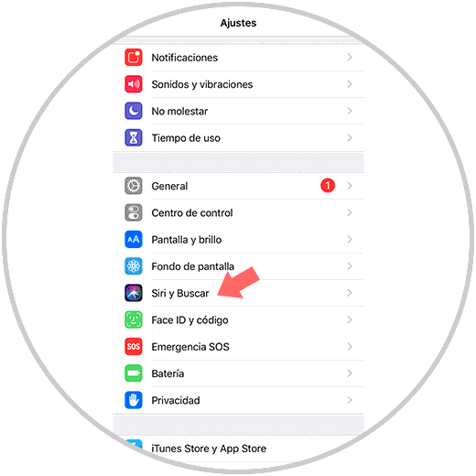Tap the red Notificaciones icon
Viewport: 476px width, 476px height.
pyautogui.click(x=134, y=58)
